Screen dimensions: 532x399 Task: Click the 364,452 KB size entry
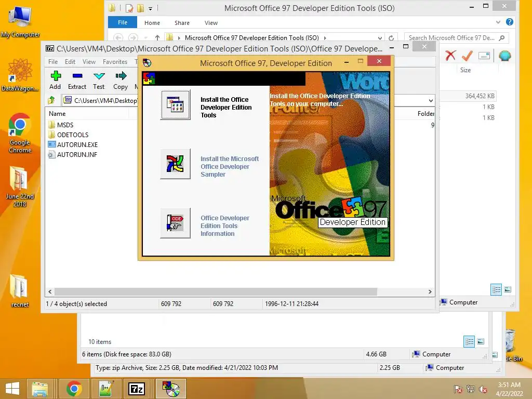coord(480,96)
